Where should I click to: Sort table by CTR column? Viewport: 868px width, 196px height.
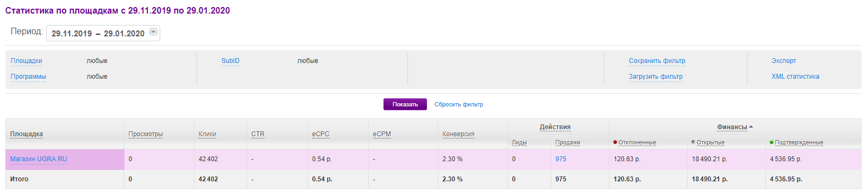pos(258,134)
